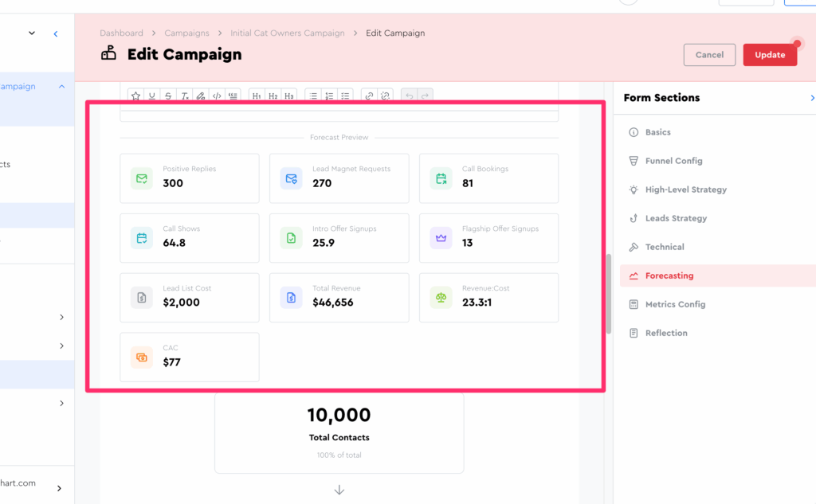Click the Cancel button
The height and width of the screenshot is (504, 816).
click(709, 55)
